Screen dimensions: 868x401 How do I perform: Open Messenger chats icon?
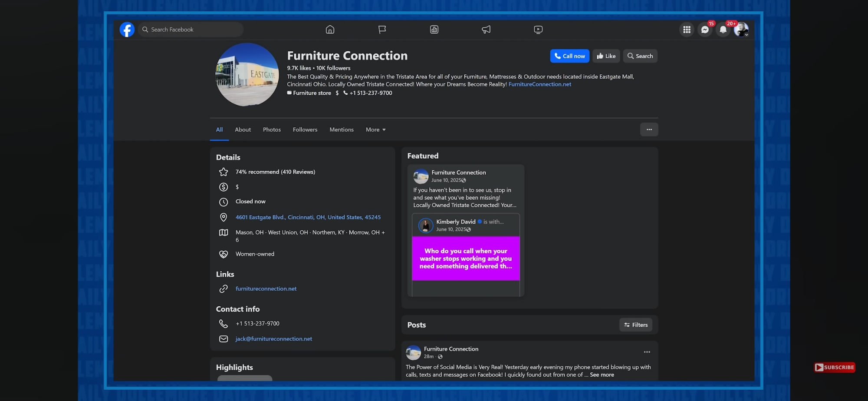(705, 30)
